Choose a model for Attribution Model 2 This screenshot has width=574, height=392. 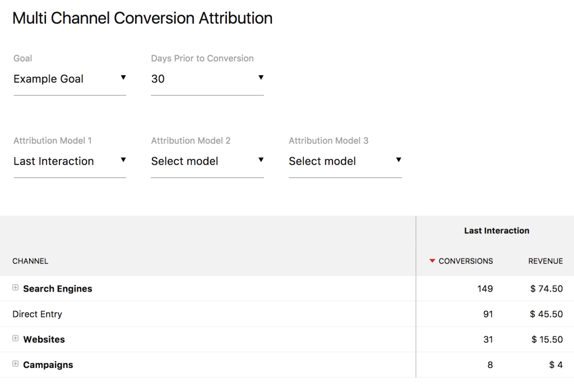tap(207, 161)
